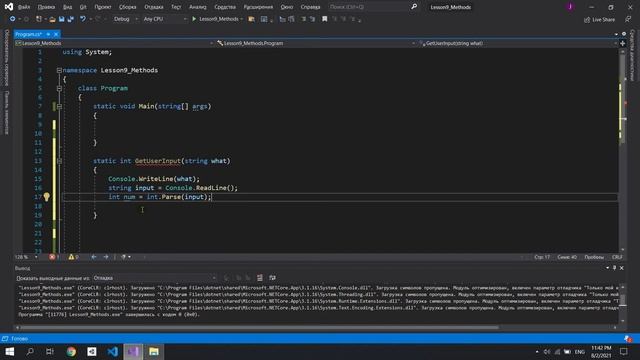This screenshot has width=640, height=360.
Task: Click the text 'Console.WriteLine(what);' in code
Action: click(x=154, y=179)
